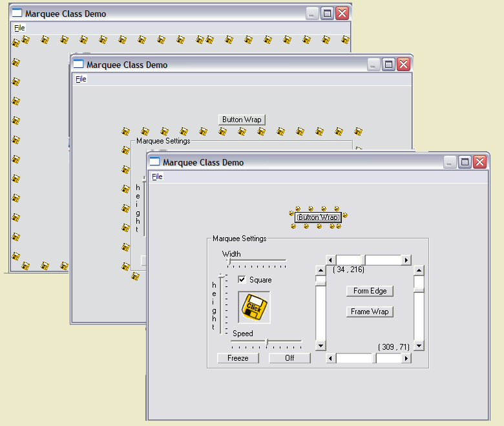Screen dimensions: 504x426
Task: Click the Form Edge button
Action: point(370,291)
